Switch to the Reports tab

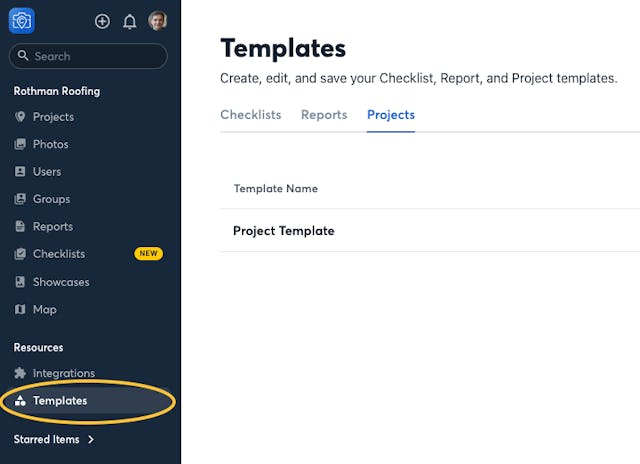(x=324, y=115)
